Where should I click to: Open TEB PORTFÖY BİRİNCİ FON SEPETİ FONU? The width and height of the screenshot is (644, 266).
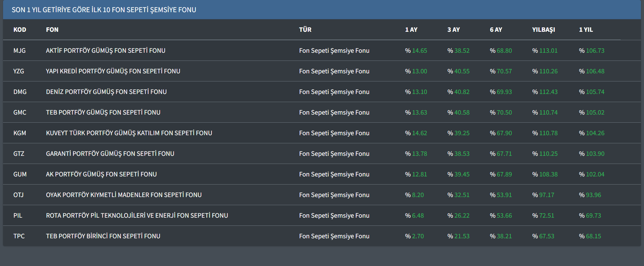point(103,236)
